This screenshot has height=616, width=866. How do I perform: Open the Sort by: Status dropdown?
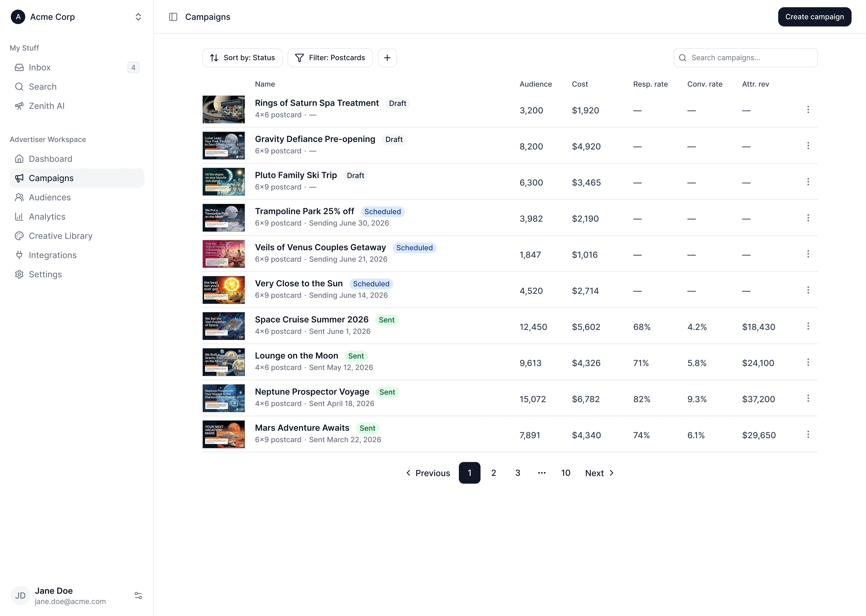click(x=242, y=58)
